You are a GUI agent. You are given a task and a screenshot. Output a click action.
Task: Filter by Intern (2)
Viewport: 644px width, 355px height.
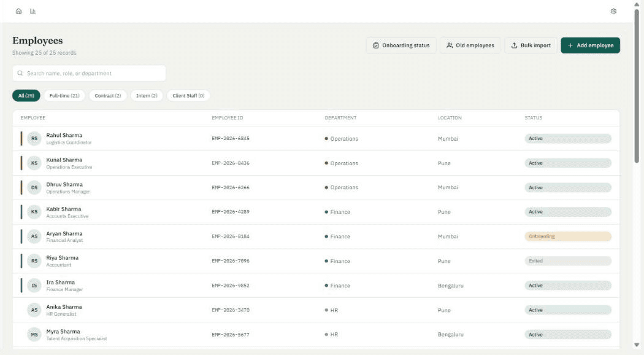(x=147, y=95)
